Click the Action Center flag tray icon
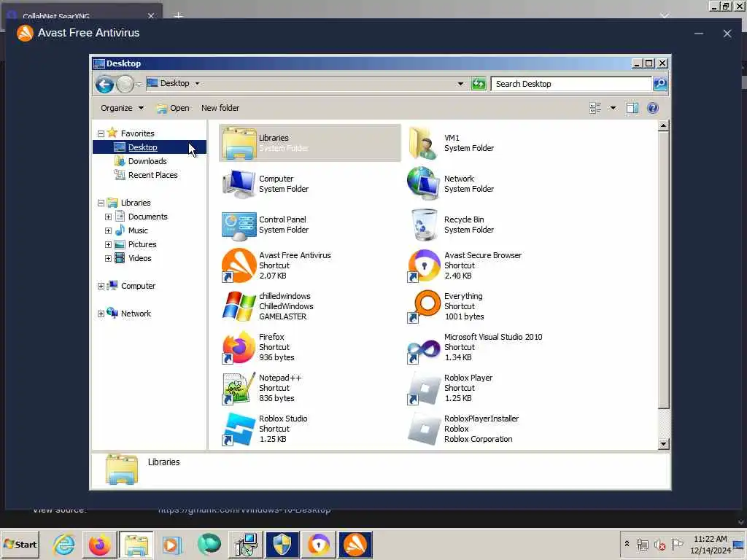 678,544
